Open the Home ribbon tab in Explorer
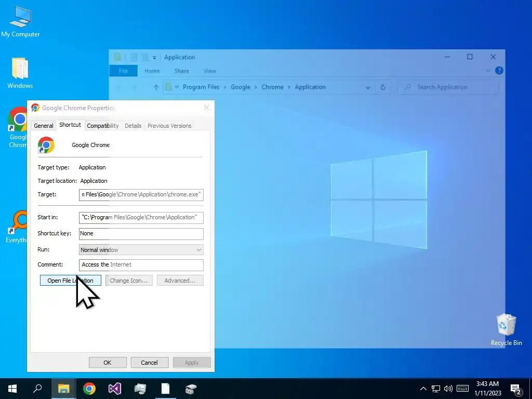 pyautogui.click(x=152, y=71)
